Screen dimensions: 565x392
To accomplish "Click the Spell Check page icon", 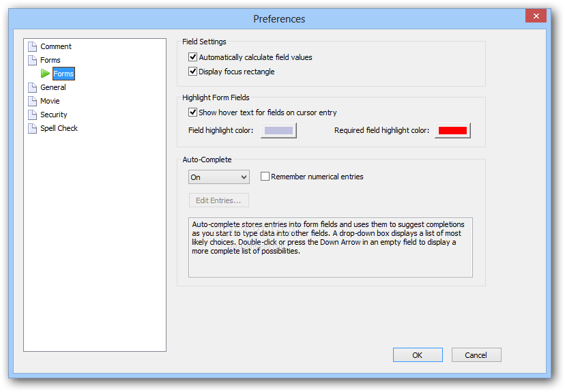I will [33, 128].
